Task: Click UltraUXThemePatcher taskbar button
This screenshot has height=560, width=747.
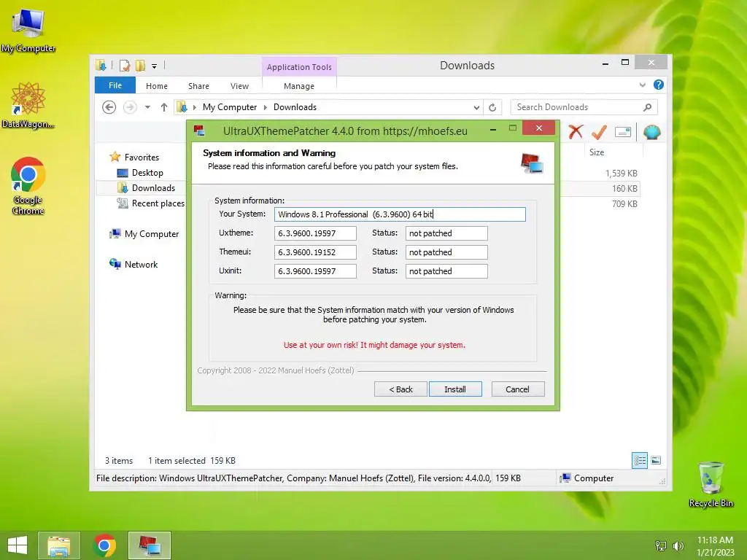Action: pyautogui.click(x=150, y=545)
